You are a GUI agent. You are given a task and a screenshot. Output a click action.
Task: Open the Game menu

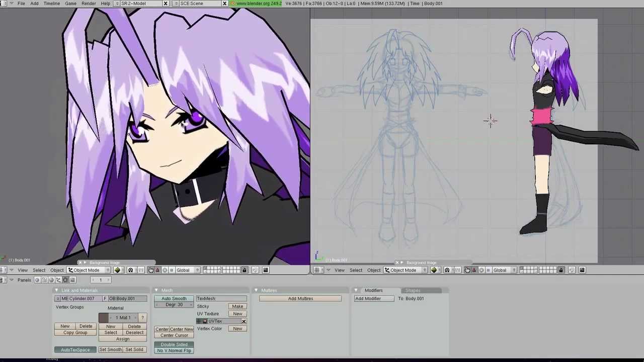point(70,4)
